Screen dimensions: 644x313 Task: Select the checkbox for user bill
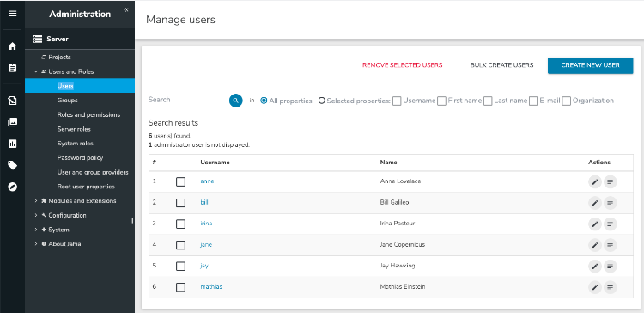click(180, 203)
